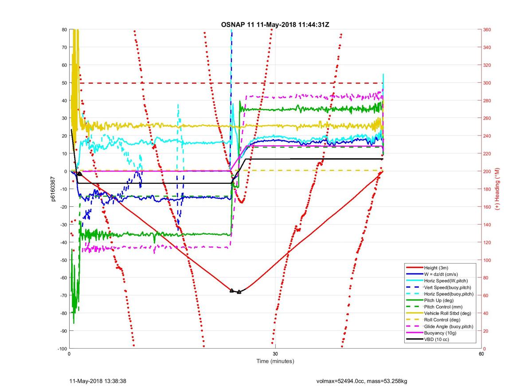Click the "11-May-2018 13:38:38" timestamp
Viewport: 532px width, 392px height.
point(98,381)
